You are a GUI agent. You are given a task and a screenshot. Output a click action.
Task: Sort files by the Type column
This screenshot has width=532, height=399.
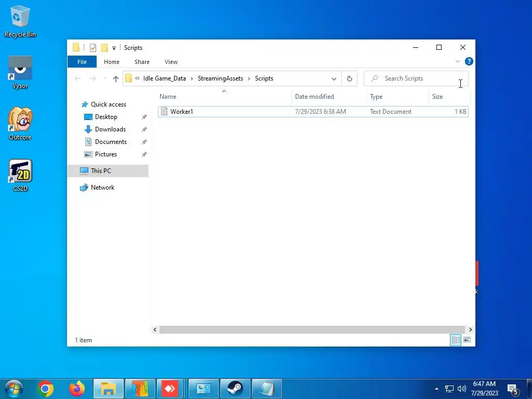point(397,96)
